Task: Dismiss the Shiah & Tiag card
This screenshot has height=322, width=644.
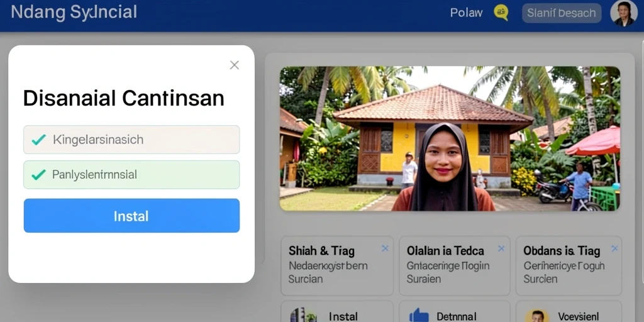Action: tap(385, 248)
